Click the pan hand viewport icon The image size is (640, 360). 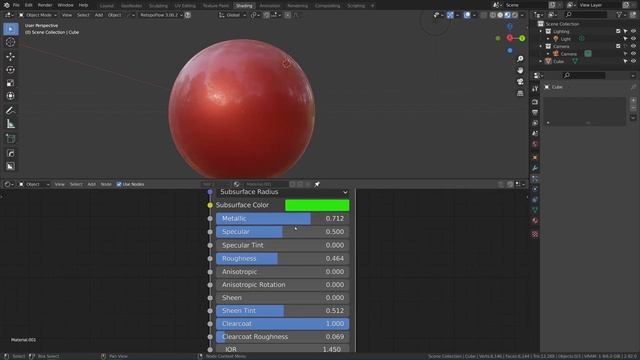pyautogui.click(x=520, y=70)
